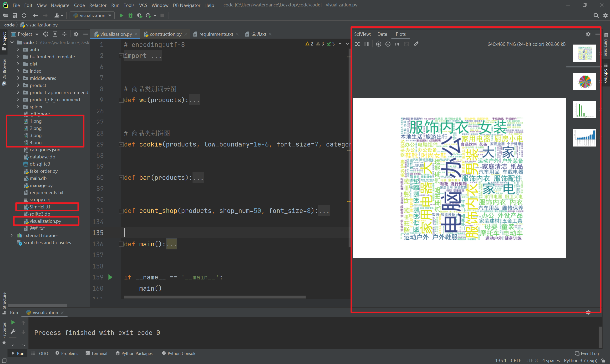Click the Python 3.7 (exp) interpreter widget
This screenshot has width=610, height=364.
point(580,360)
